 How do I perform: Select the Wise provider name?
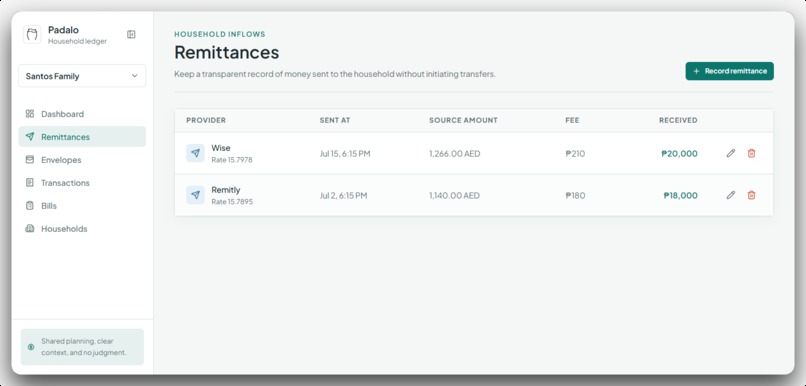221,148
